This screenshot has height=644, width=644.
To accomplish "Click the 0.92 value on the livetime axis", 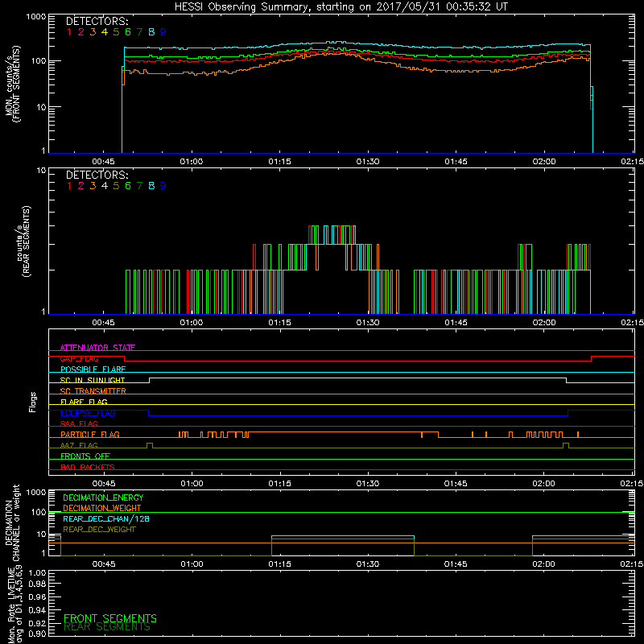I will (x=37, y=623).
